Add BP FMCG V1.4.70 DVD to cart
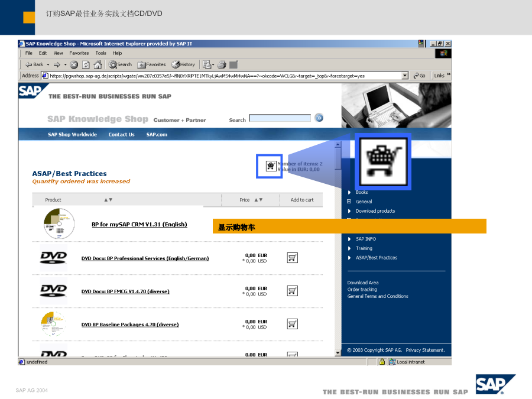Image resolution: width=532 pixels, height=399 pixels. click(x=293, y=291)
